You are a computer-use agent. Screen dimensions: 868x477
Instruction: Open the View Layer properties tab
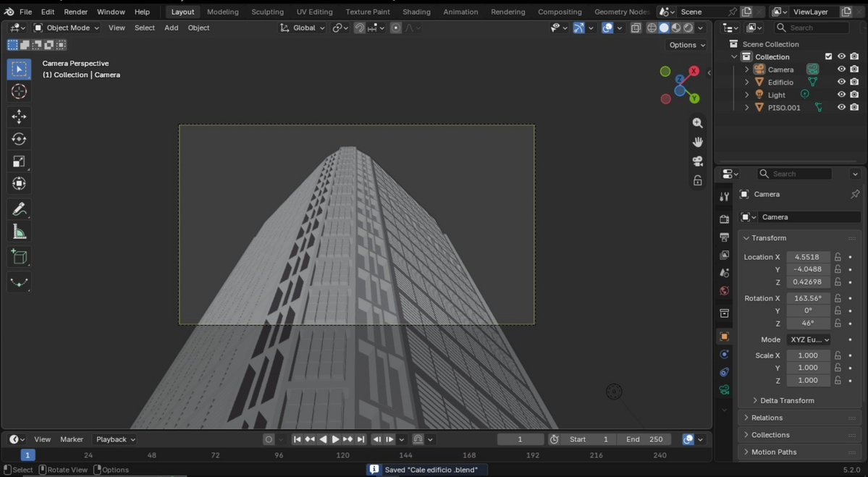pos(724,255)
